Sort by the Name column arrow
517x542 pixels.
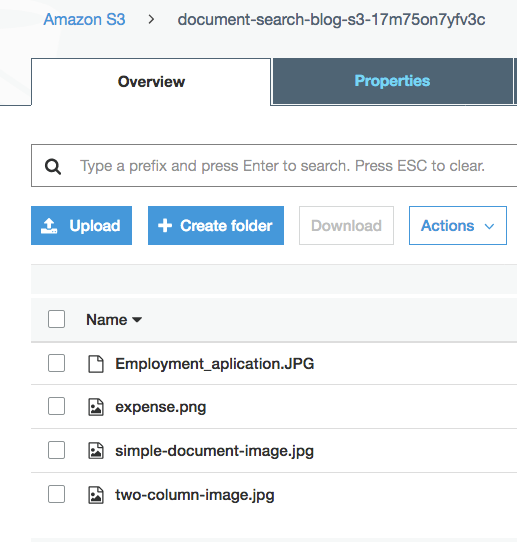click(x=137, y=320)
